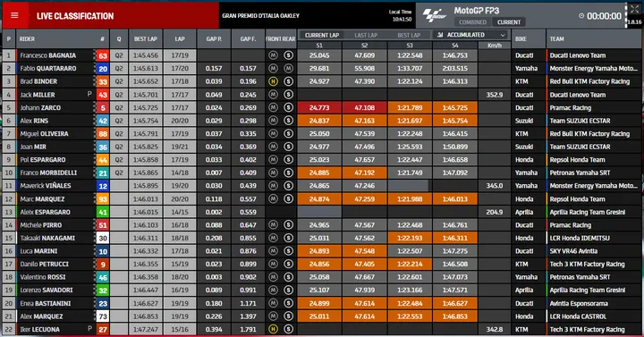Viewport: 644px width, 337px height.
Task: Select the BEST LAP sector tab
Action: coord(409,35)
